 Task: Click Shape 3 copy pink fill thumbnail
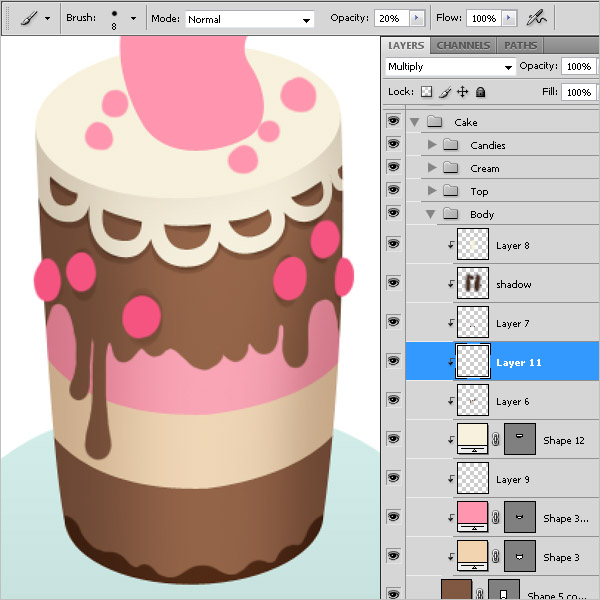[473, 517]
